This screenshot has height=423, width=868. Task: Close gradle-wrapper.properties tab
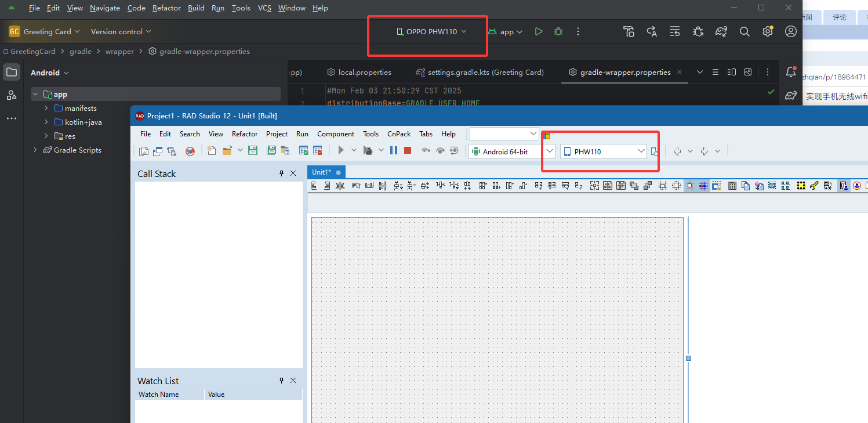[680, 72]
